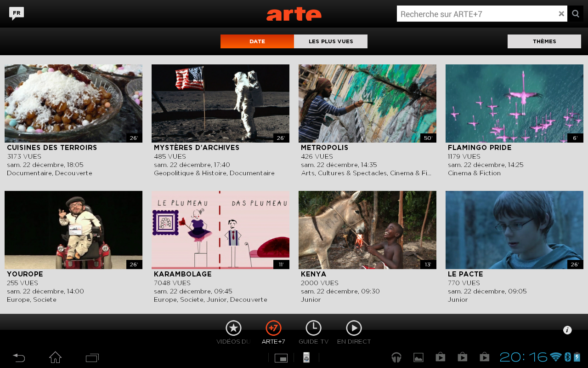Open Le Pacte video thumbnail
Screen dimensions: 588x368
(514, 230)
